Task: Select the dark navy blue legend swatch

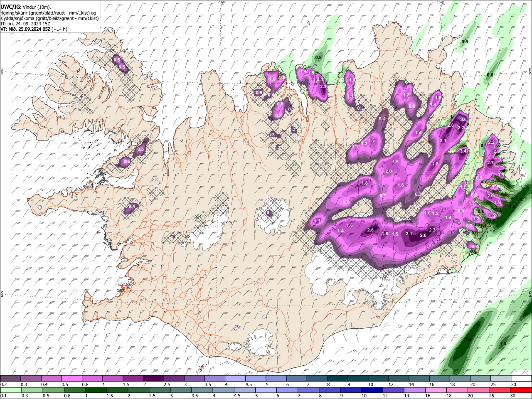Action: pos(372,390)
